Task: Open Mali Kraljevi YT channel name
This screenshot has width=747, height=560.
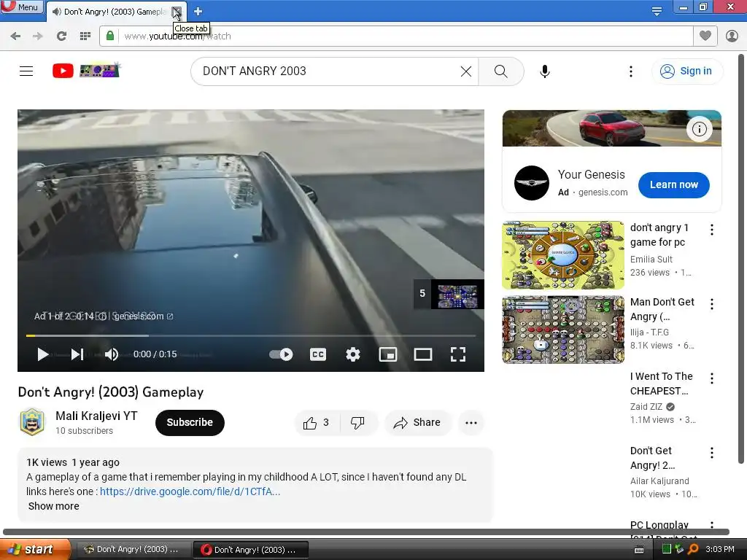Action: pyautogui.click(x=96, y=416)
